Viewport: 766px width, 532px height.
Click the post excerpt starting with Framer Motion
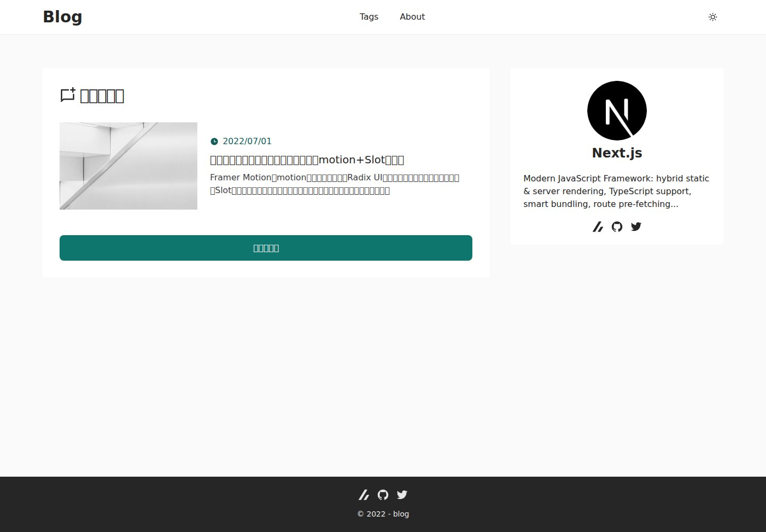click(335, 184)
